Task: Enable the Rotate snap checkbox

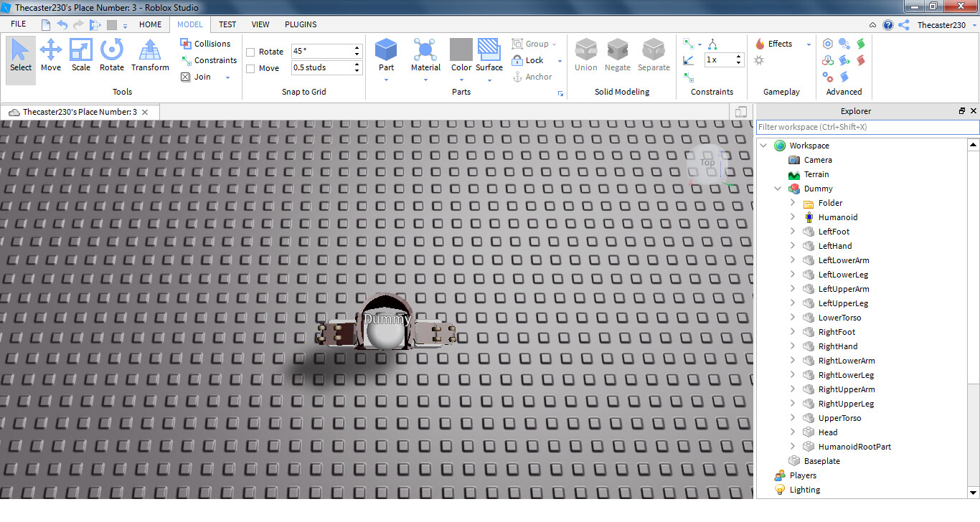Action: point(250,52)
